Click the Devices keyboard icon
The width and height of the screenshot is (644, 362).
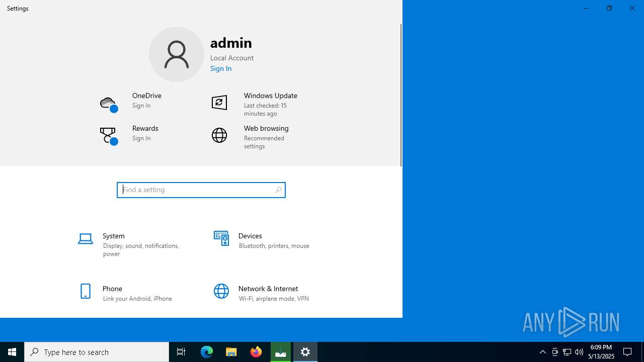221,238
